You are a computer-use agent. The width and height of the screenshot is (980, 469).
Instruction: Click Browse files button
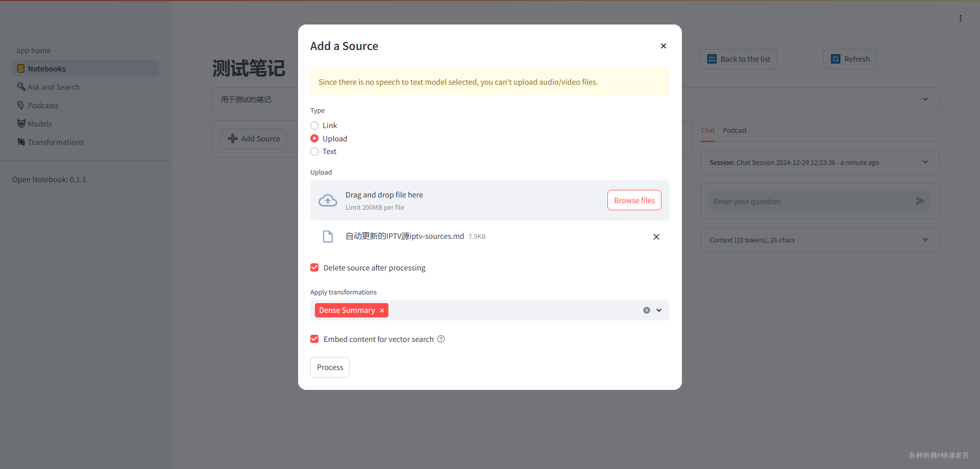(634, 201)
